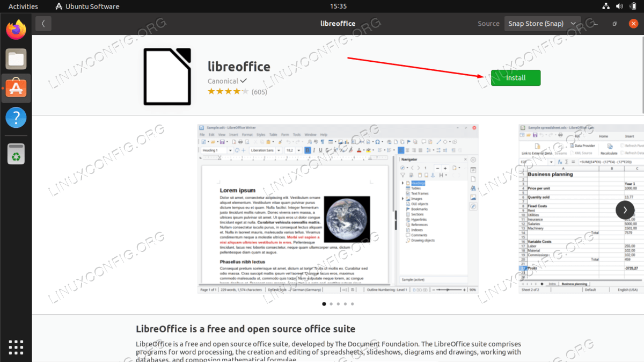Open the Help icon in the dock

tap(16, 117)
